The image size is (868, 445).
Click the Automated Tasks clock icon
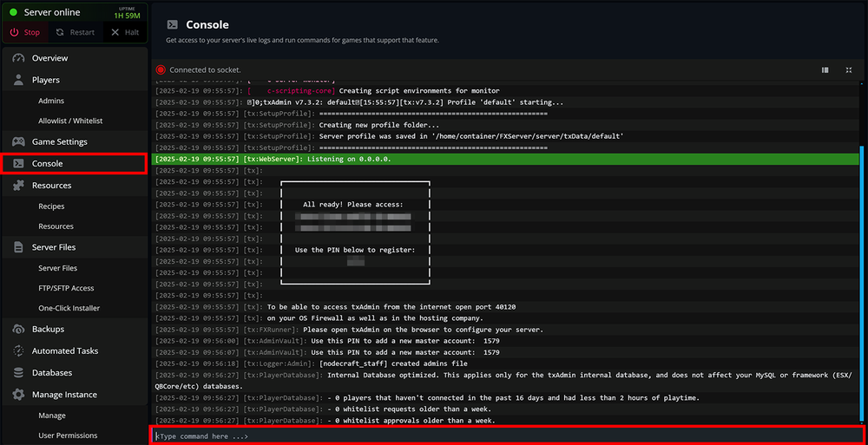click(18, 350)
